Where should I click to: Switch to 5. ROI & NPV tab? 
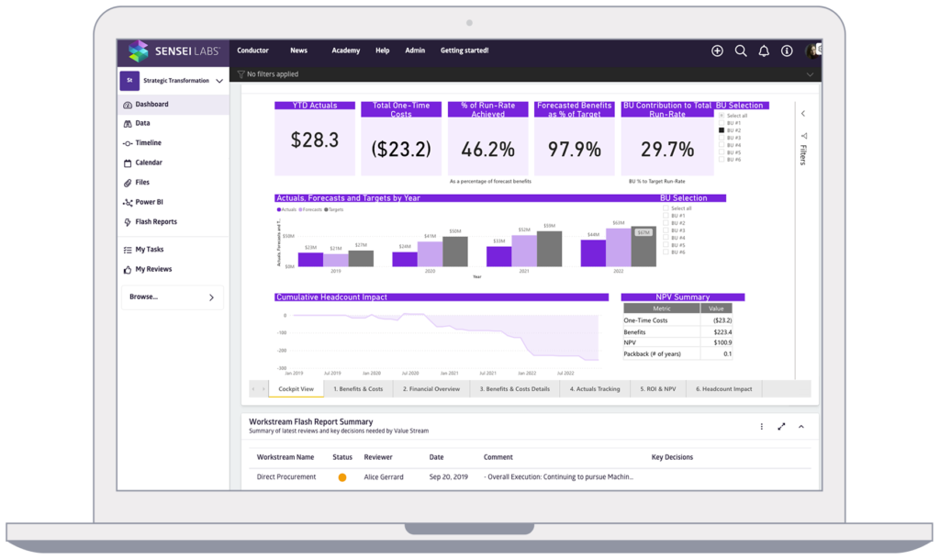click(x=657, y=389)
